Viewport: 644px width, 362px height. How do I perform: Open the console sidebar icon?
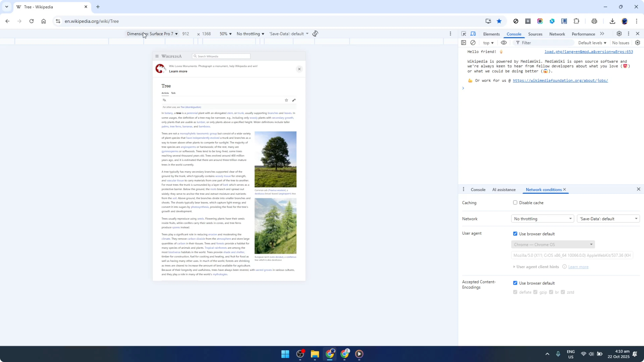[464, 42]
